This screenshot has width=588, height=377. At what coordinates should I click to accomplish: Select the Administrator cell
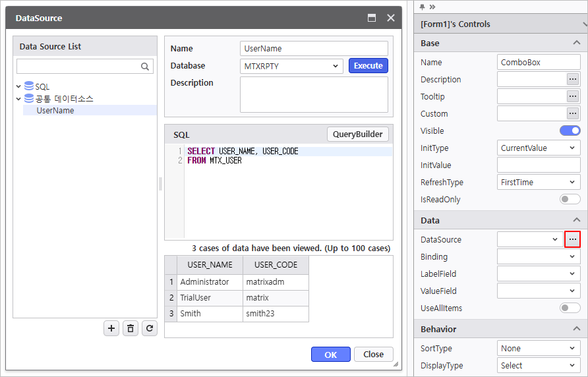point(210,282)
